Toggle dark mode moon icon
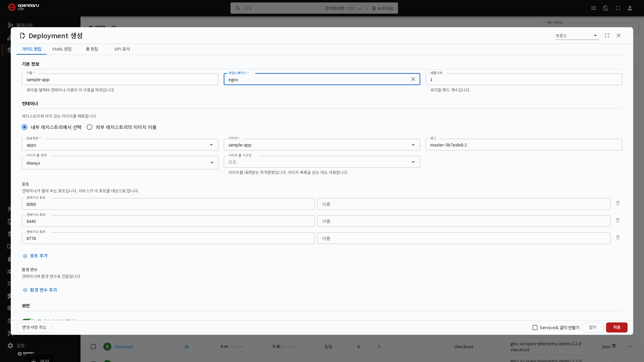 (x=606, y=8)
